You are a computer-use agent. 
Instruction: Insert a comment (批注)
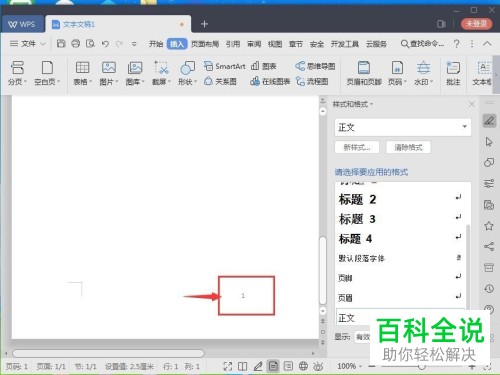pyautogui.click(x=453, y=73)
